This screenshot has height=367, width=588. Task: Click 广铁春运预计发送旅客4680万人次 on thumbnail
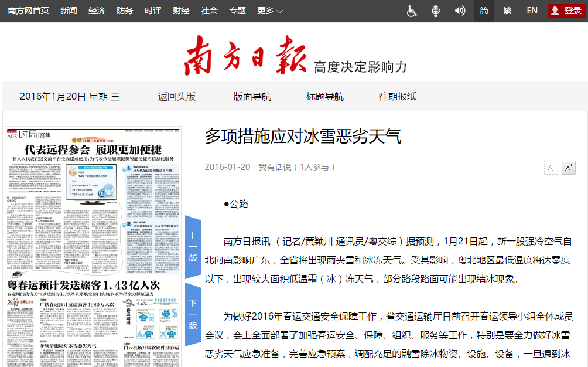click(x=77, y=304)
